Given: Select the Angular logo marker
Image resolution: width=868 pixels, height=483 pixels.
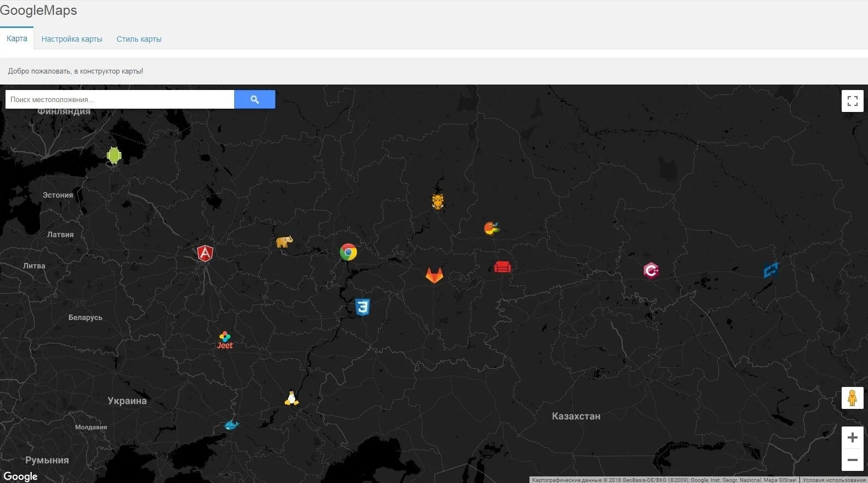Looking at the screenshot, I should pyautogui.click(x=205, y=253).
